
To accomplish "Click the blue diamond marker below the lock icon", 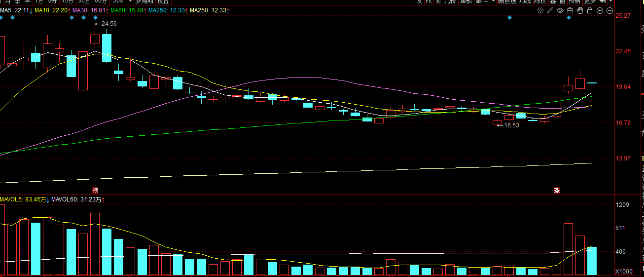I will (569, 18).
